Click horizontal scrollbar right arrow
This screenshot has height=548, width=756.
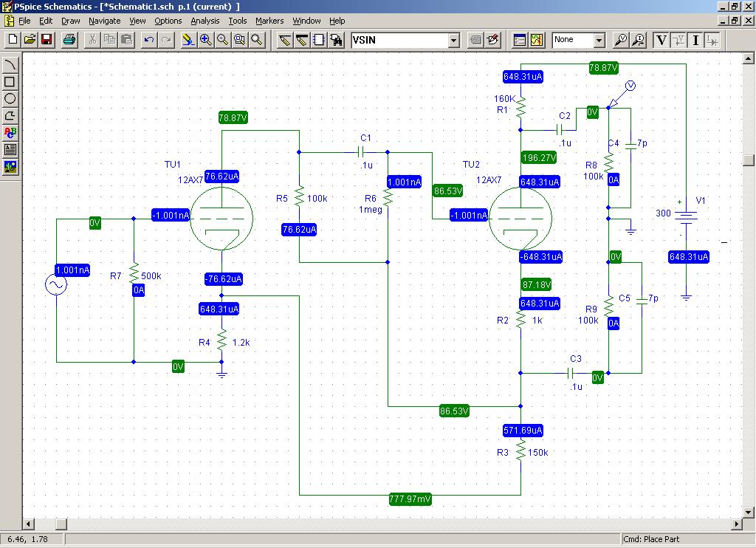[737, 524]
